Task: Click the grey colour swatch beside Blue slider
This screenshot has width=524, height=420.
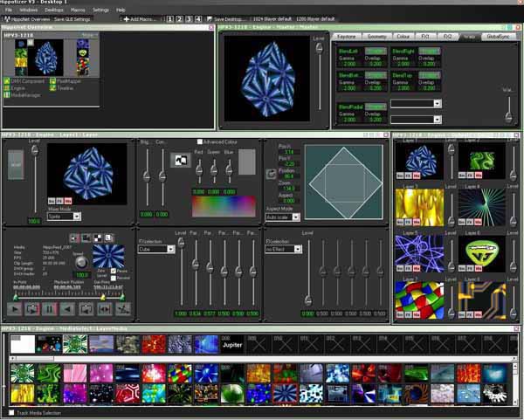Action: [x=247, y=162]
